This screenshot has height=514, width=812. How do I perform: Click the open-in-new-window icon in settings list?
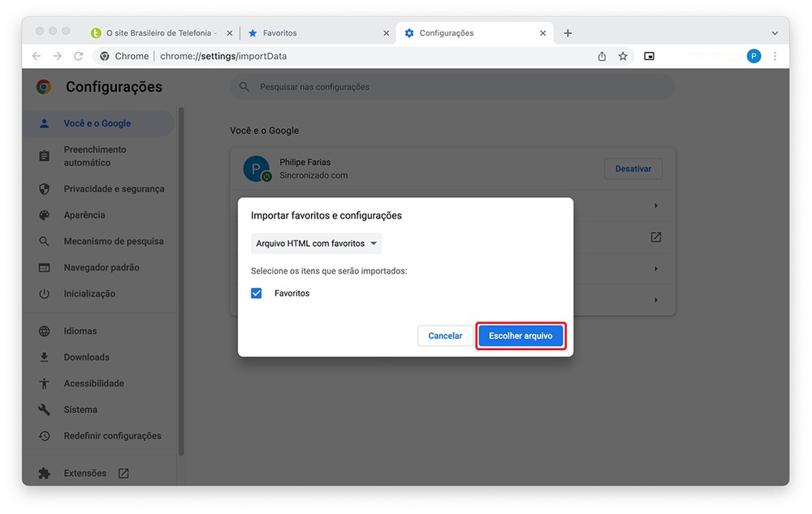(656, 237)
